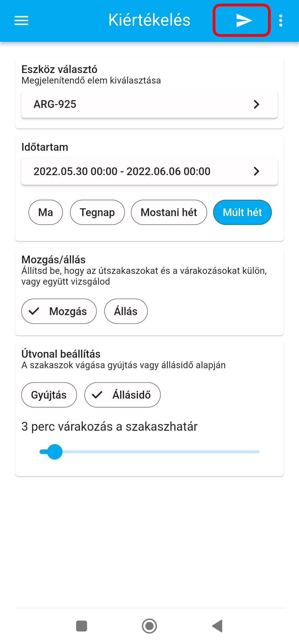Open the three-dot overflow menu
Viewport: 299px width, 644px height.
[x=281, y=20]
